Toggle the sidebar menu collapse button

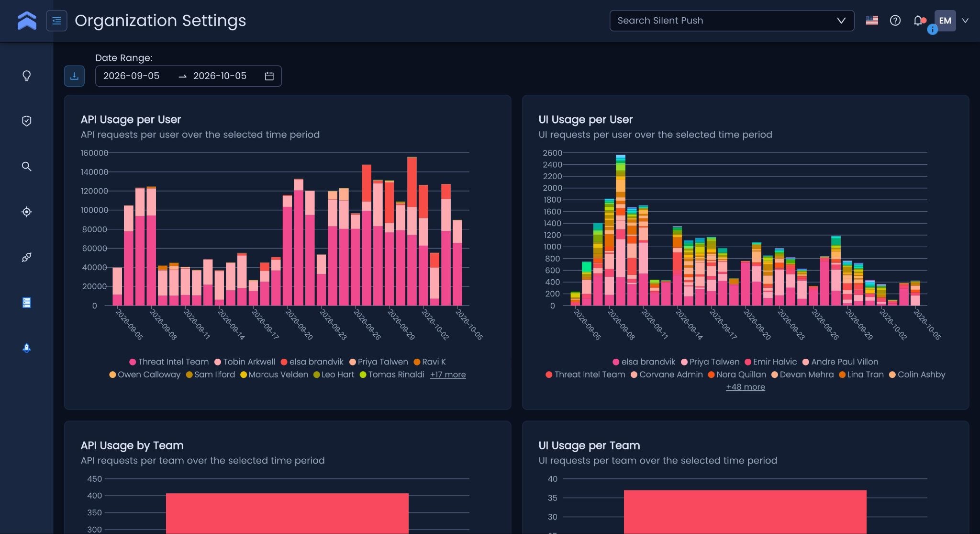pos(56,21)
